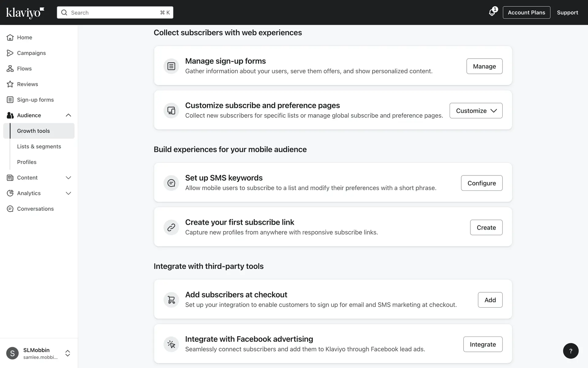Open the Customize dropdown button
This screenshot has width=588, height=368.
coord(476,111)
